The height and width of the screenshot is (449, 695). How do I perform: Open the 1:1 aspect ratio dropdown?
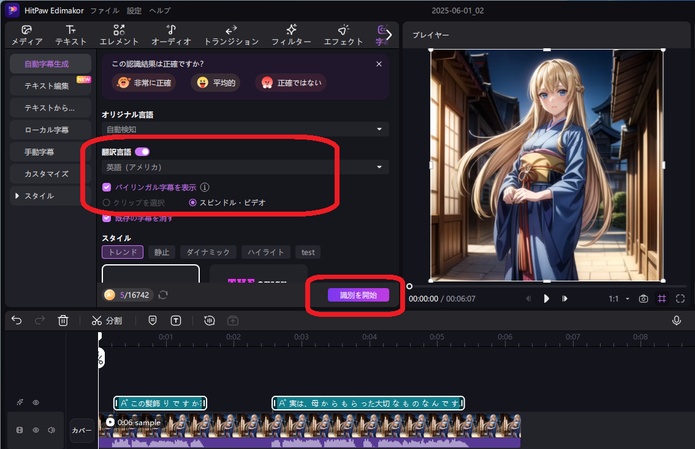[619, 299]
